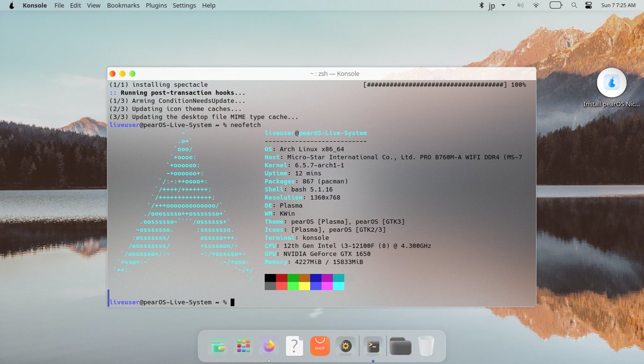Open the dark folder in the dock
This screenshot has height=364, width=644.
click(x=400, y=346)
